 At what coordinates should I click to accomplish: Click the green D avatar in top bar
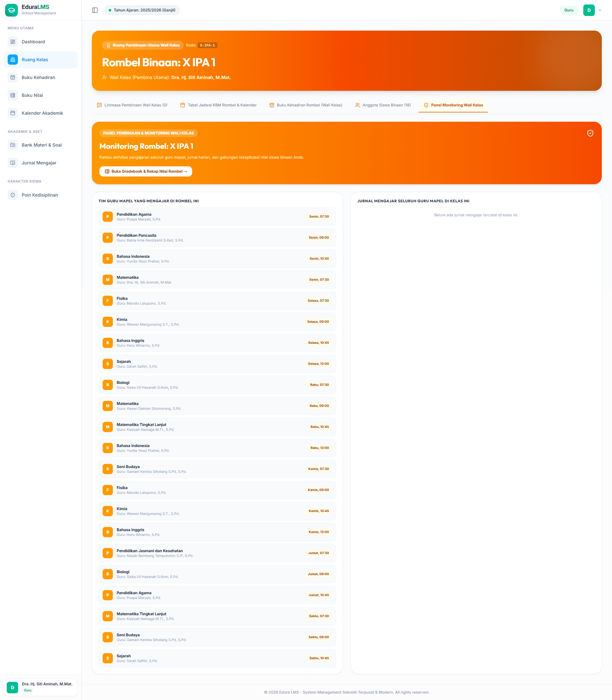[588, 10]
